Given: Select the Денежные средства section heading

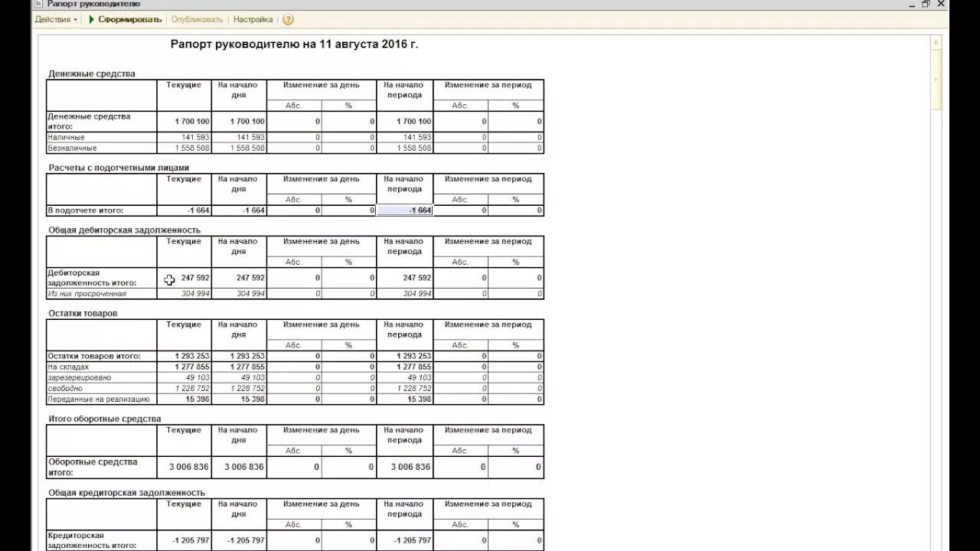Looking at the screenshot, I should click(92, 74).
